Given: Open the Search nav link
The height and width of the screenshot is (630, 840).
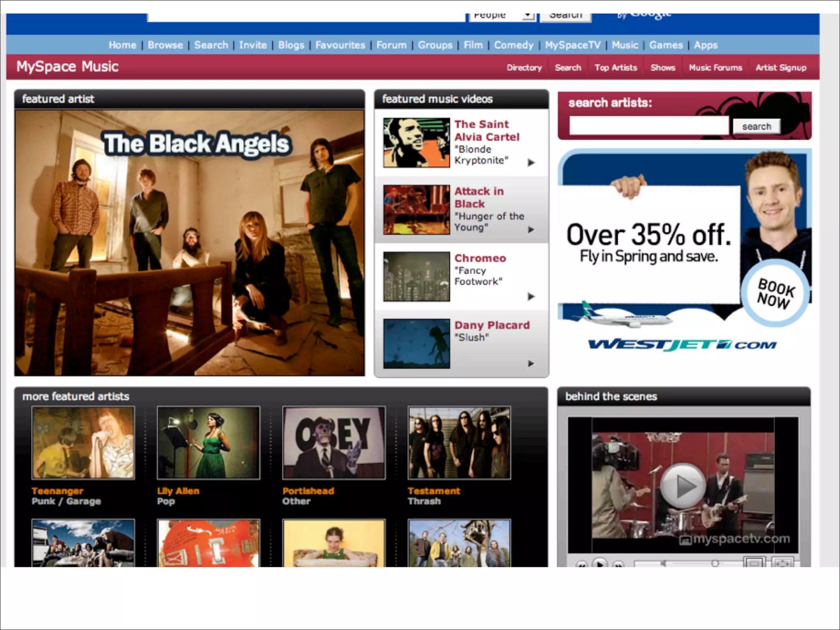Looking at the screenshot, I should click(211, 45).
